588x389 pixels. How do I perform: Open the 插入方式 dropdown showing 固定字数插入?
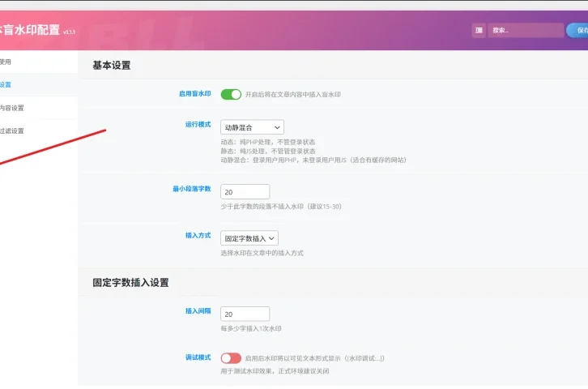[249, 238]
